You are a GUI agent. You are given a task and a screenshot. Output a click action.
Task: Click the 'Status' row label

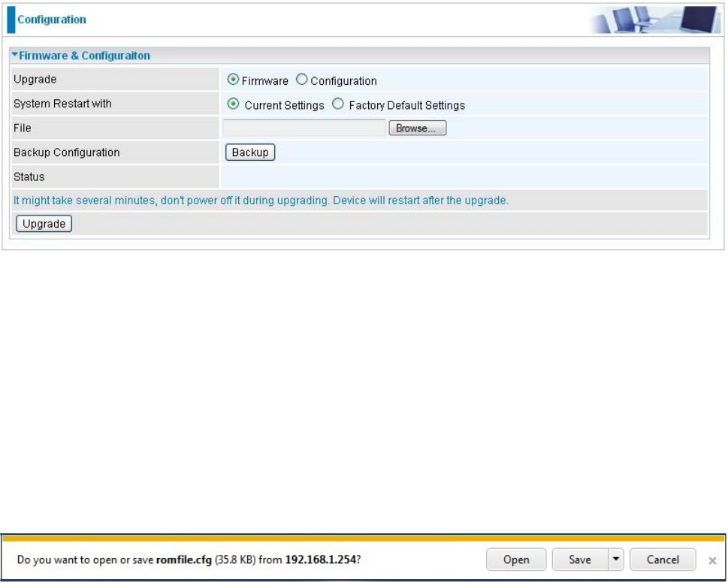pyautogui.click(x=29, y=176)
